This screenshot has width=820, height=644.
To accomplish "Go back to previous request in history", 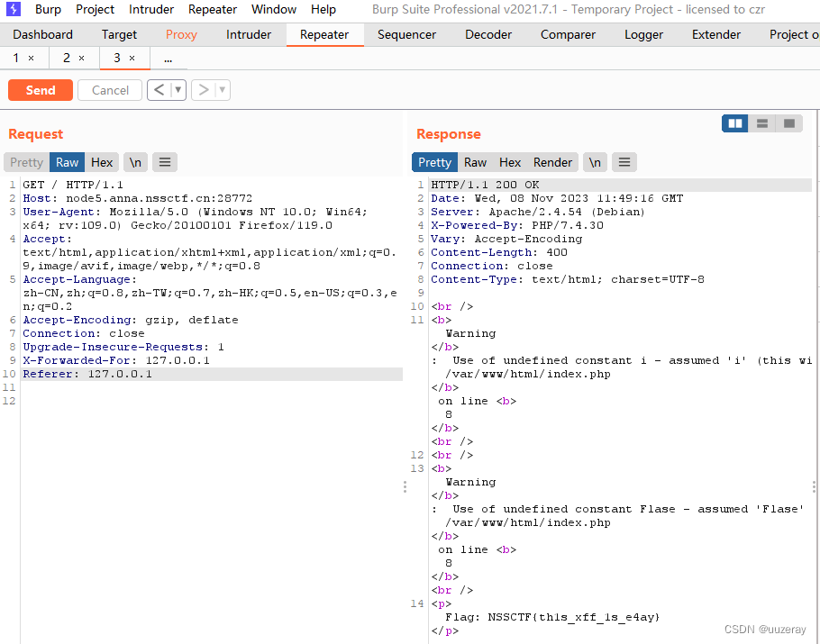I will point(159,90).
